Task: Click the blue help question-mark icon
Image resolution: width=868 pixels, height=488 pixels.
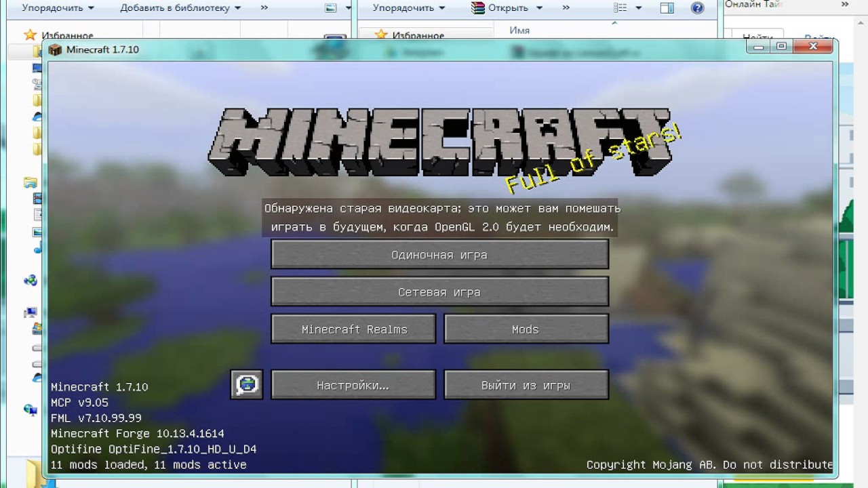Action: tap(697, 8)
